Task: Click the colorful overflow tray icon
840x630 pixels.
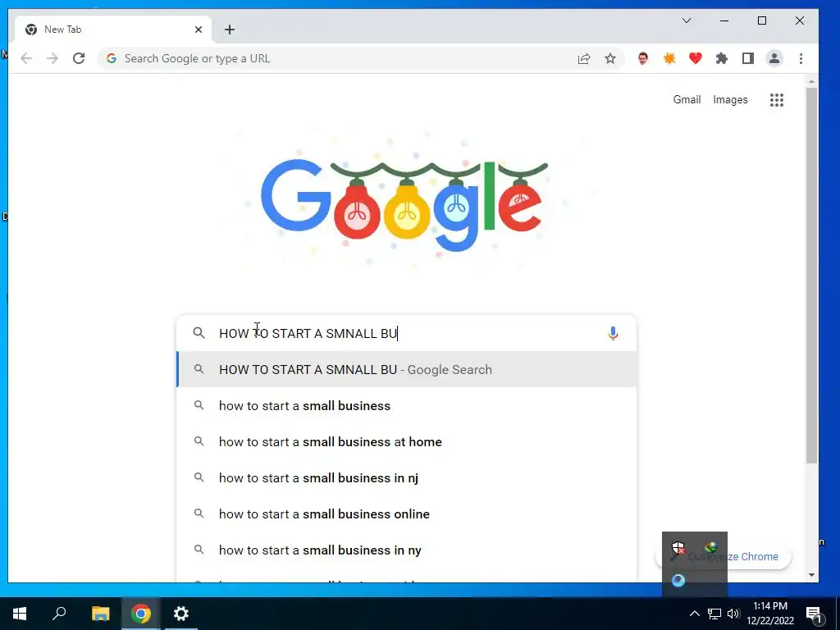Action: pyautogui.click(x=711, y=547)
